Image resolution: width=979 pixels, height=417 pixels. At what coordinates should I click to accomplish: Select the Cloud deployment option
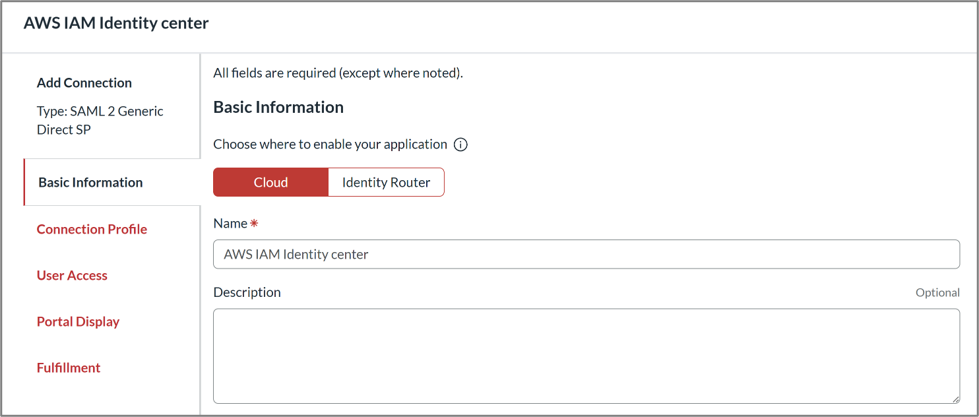[x=270, y=182]
